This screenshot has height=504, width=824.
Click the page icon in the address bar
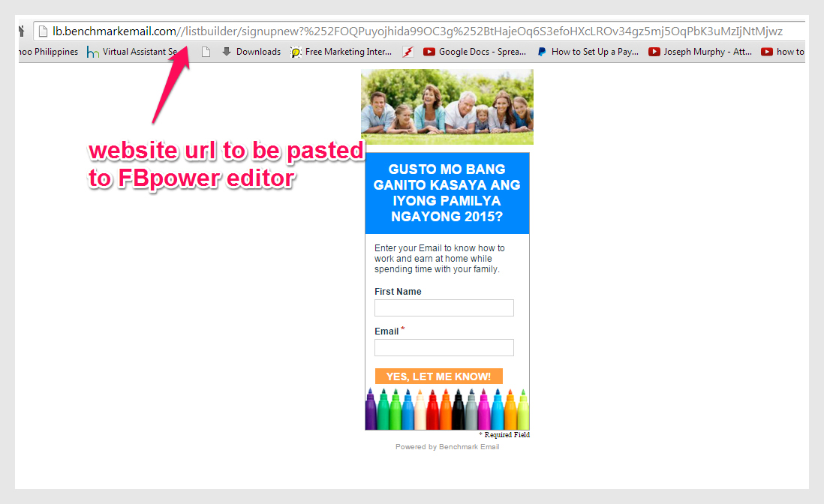tap(43, 31)
